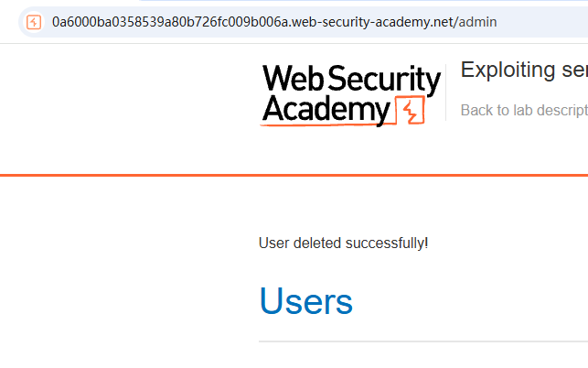Click the User deleted successfully message
This screenshot has height=368, width=588.
[343, 243]
